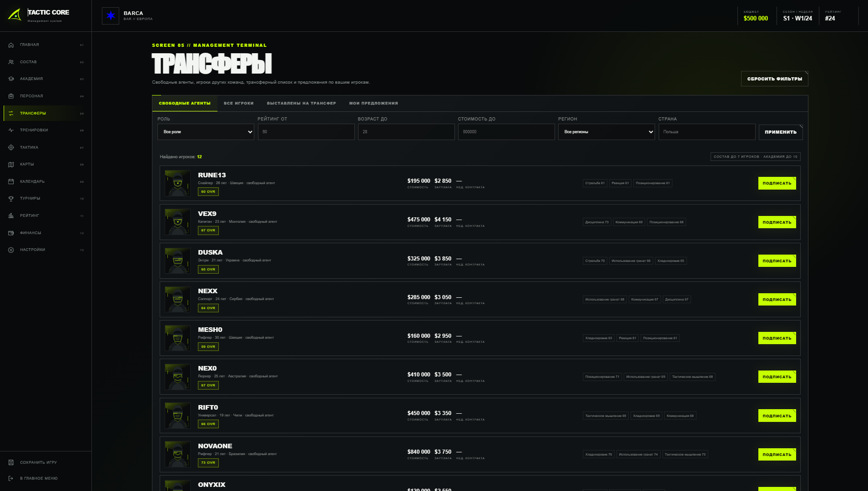The width and height of the screenshot is (868, 491).
Task: Click the save disk icon beside Сохранить игру
Action: 11,462
